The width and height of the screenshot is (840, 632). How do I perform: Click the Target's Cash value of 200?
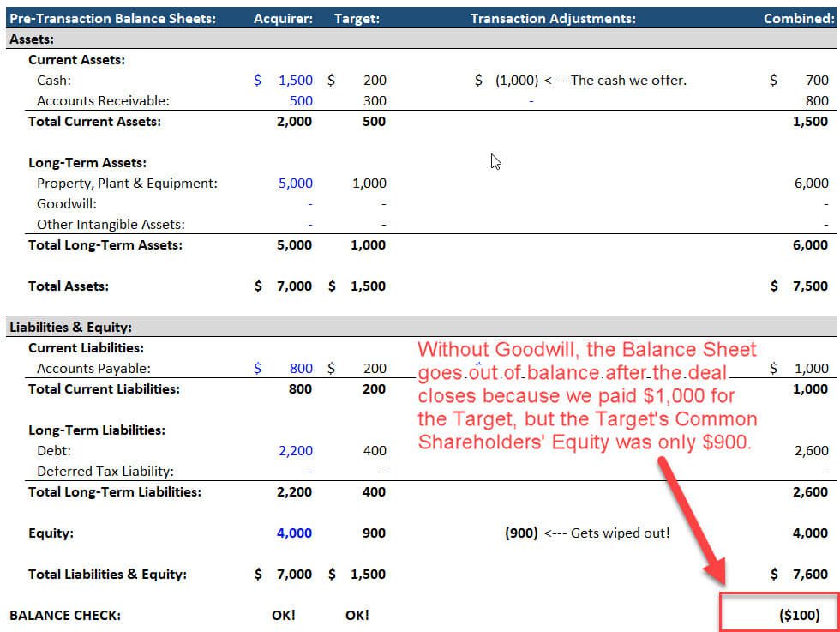pos(375,80)
